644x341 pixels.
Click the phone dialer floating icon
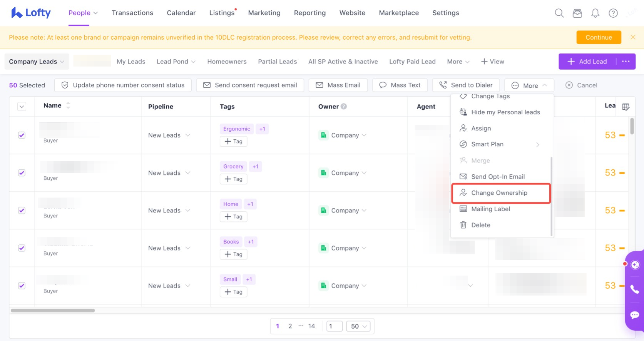[x=634, y=289]
